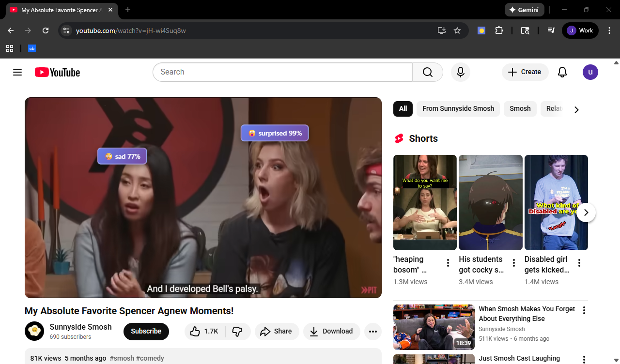Toggle Subscribe to Sunnyside Smosh
The width and height of the screenshot is (620, 364).
coord(146,331)
